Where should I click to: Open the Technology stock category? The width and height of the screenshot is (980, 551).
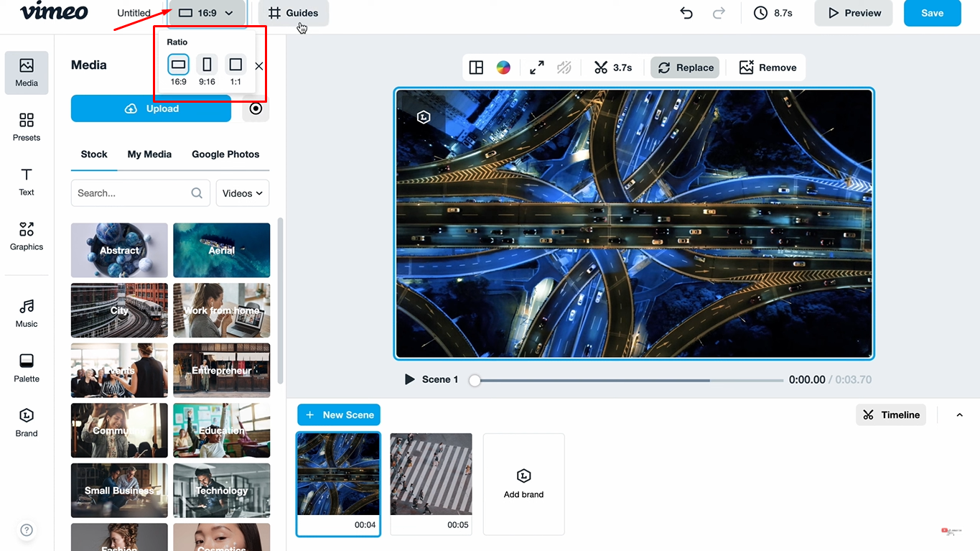222,491
